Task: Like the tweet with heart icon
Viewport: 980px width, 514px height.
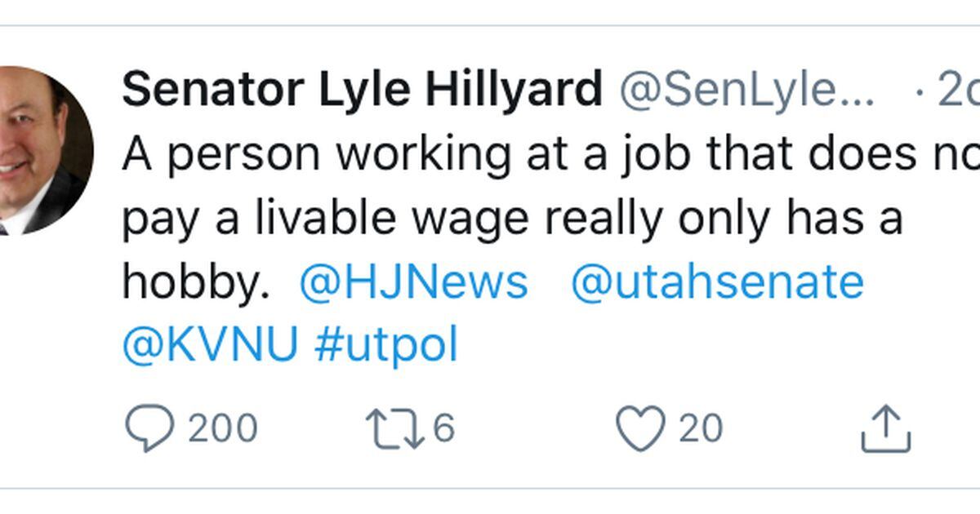Action: pyautogui.click(x=639, y=430)
